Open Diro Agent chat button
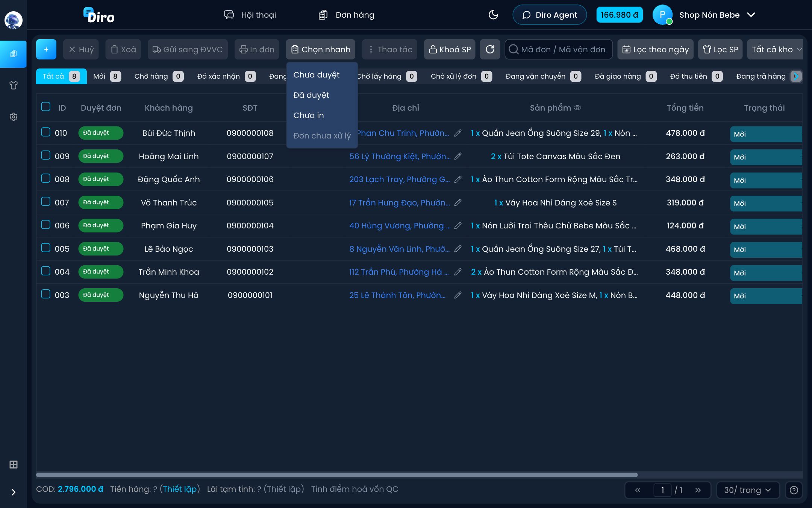The width and height of the screenshot is (812, 508). [x=550, y=15]
